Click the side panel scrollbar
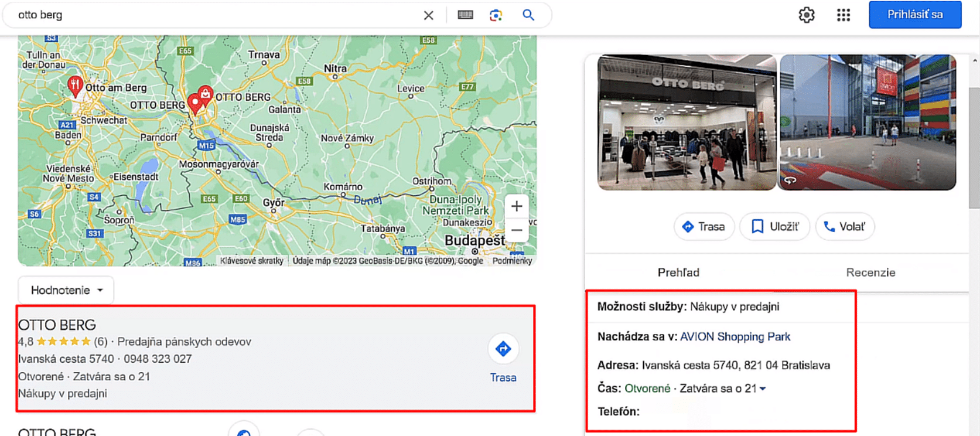The image size is (980, 436). click(974, 148)
